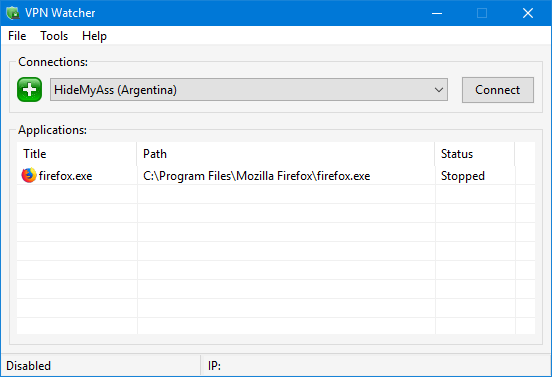552x377 pixels.
Task: Select the firefox.exe row title
Action: 65,176
